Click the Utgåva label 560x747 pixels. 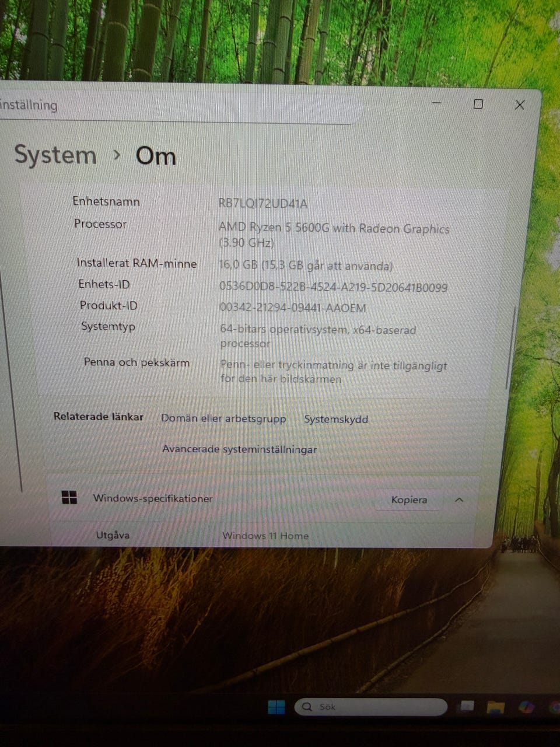pyautogui.click(x=113, y=535)
